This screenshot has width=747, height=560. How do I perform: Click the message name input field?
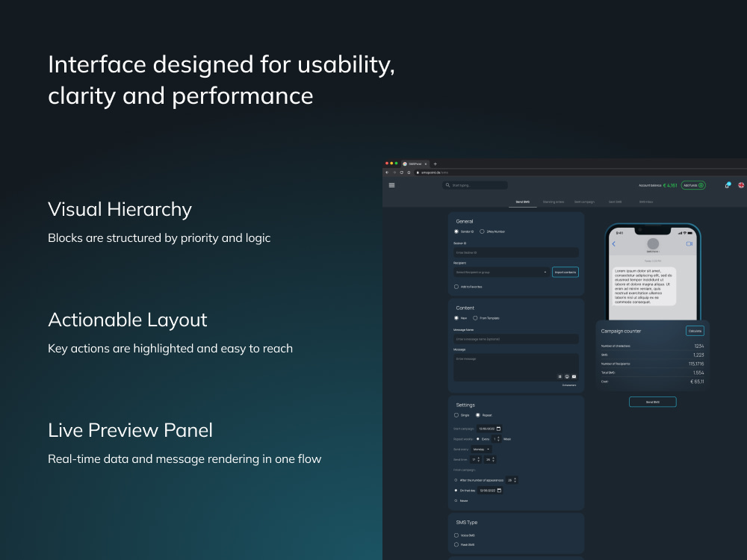coord(516,339)
